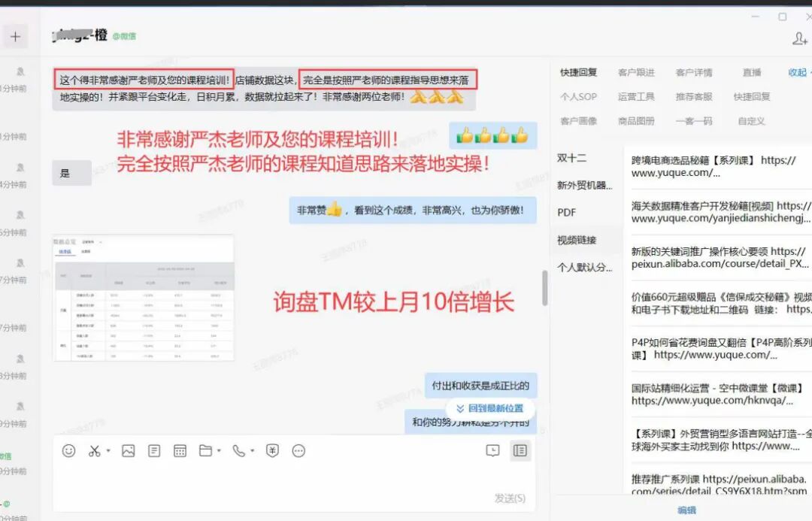This screenshot has width=812, height=521.
Task: Expand the scissors tool dropdown arrow
Action: coord(108,450)
